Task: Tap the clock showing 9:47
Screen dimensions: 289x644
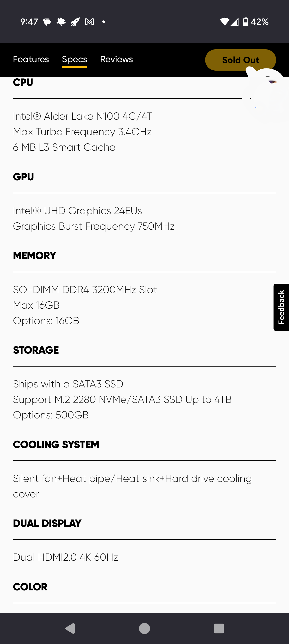Action: (x=29, y=22)
